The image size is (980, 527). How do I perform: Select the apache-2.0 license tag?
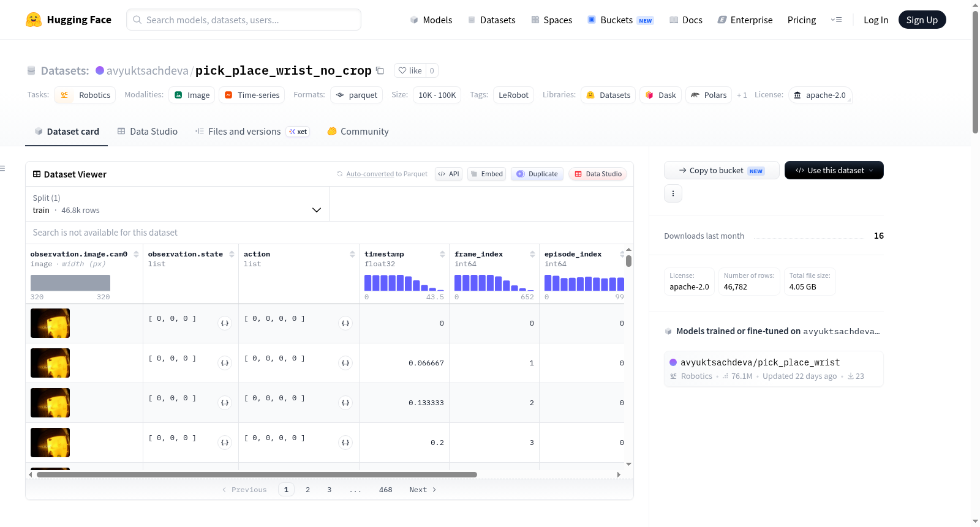[x=820, y=95]
